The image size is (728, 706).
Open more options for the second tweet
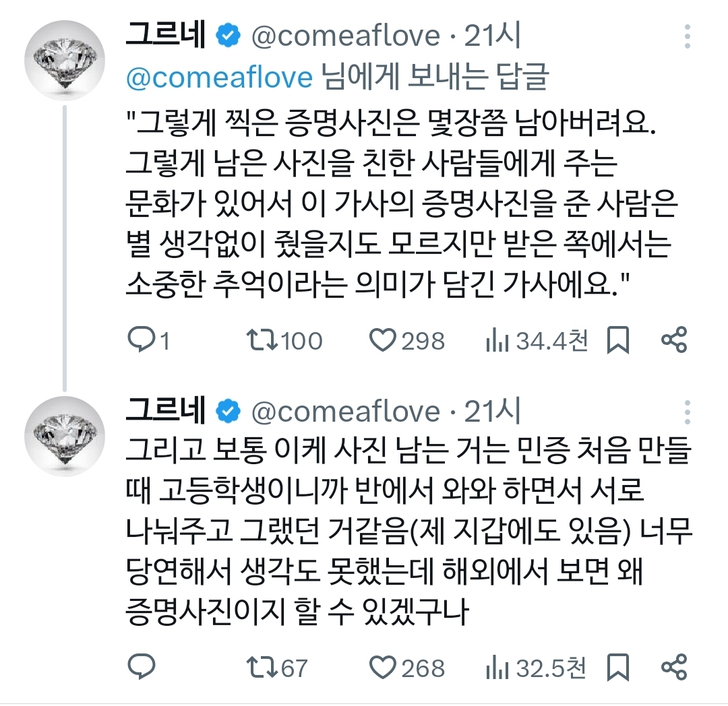pos(687,411)
